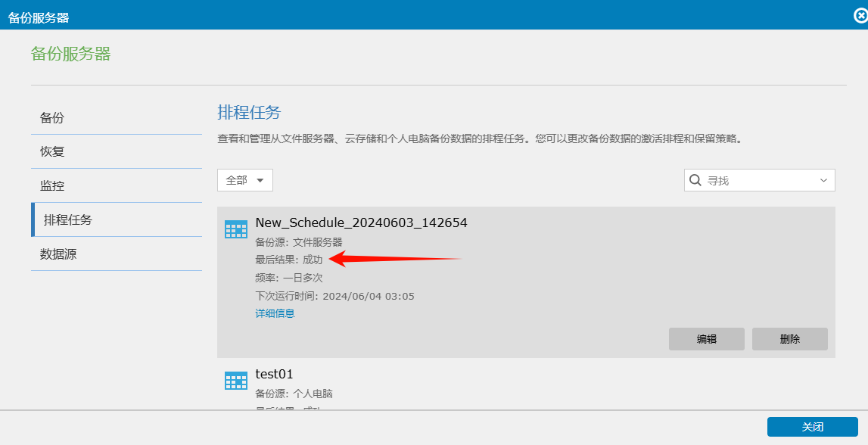This screenshot has width=868, height=445.
Task: Open 详细信息 link for New_Schedule task
Action: [275, 313]
